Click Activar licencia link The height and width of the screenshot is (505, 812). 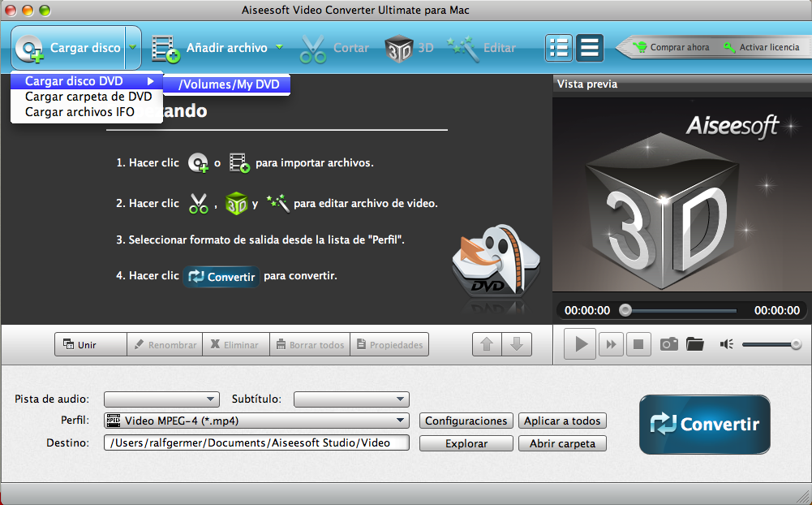761,47
